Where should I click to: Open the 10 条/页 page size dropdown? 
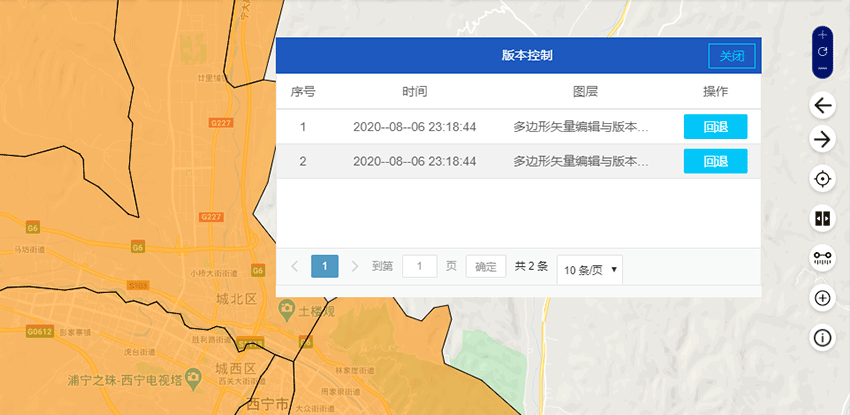589,269
